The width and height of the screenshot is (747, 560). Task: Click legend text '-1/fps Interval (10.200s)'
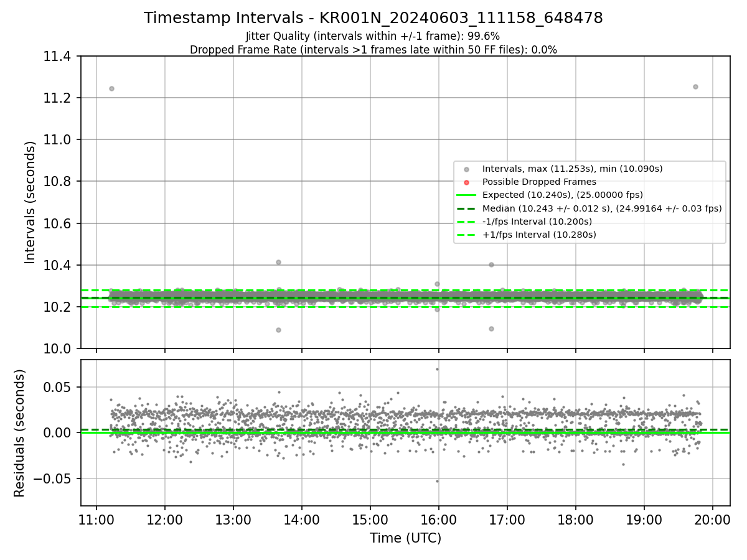point(537,222)
